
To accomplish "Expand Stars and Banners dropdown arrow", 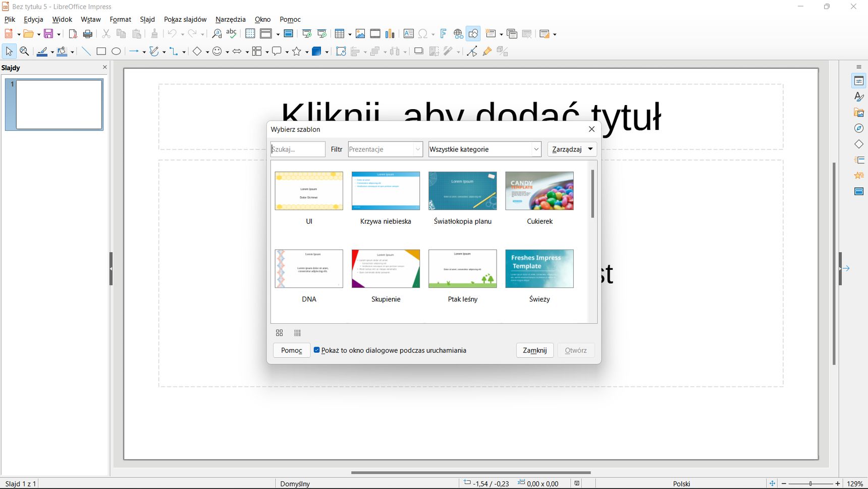I will pos(306,52).
